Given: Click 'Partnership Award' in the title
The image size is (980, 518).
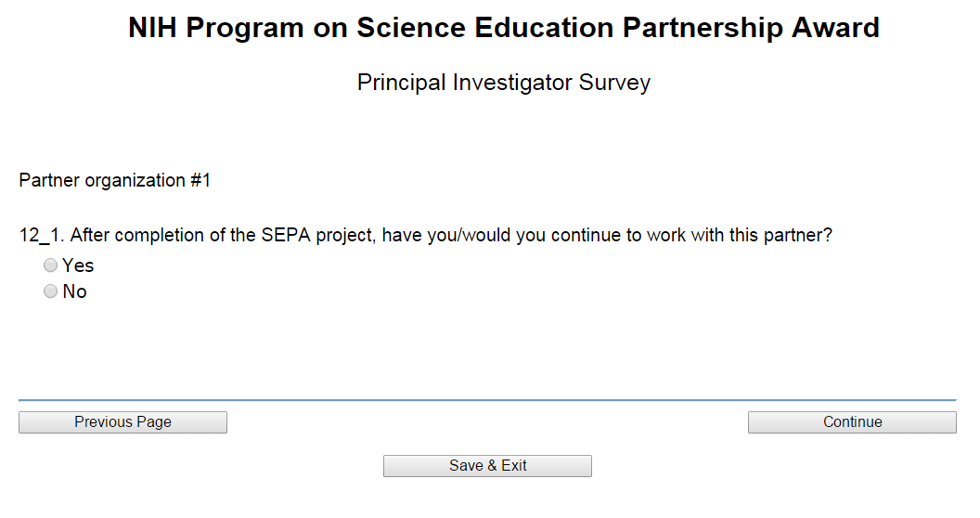Looking at the screenshot, I should point(750,29).
